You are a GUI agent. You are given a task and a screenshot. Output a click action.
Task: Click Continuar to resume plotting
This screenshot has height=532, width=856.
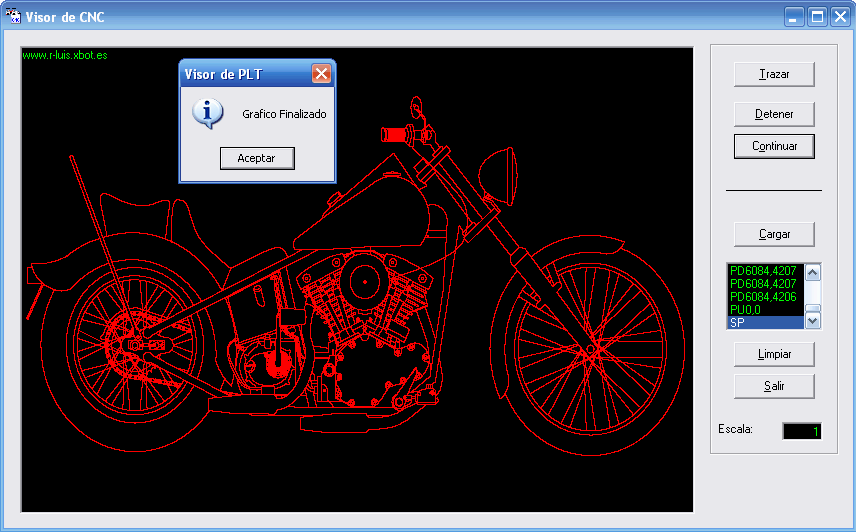(x=774, y=146)
